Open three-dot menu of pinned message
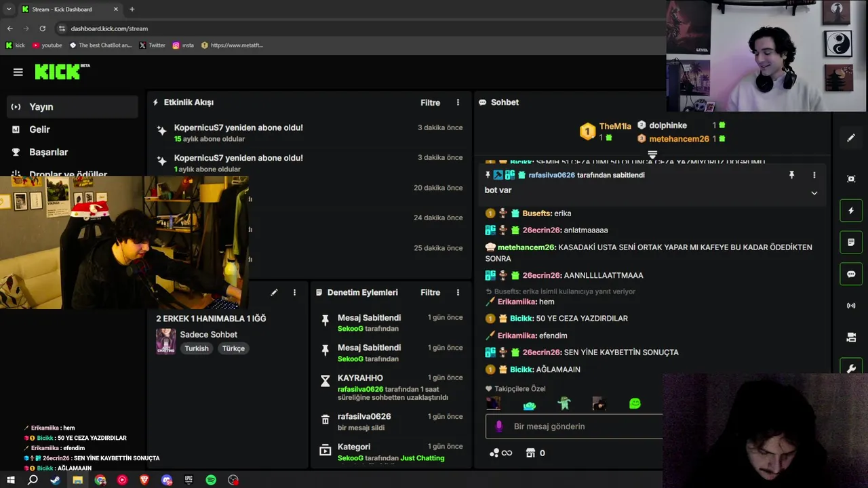 tap(814, 175)
